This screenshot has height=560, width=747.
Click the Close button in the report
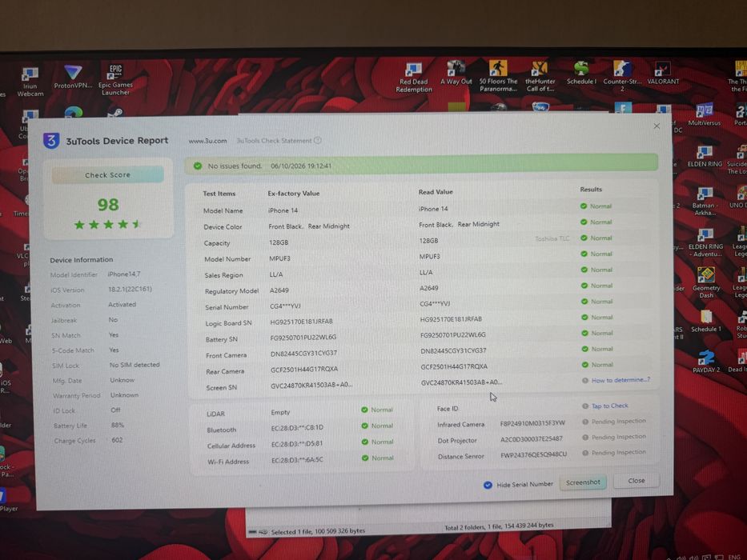pos(636,481)
